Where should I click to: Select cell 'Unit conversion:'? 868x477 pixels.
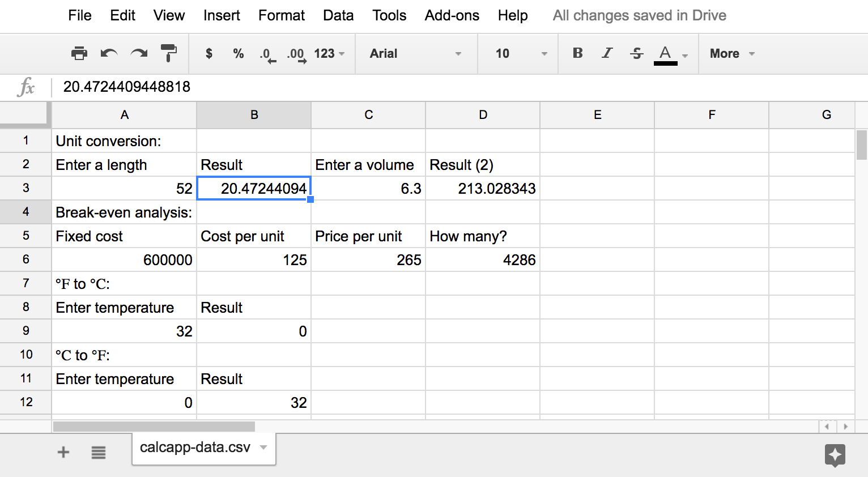click(x=124, y=140)
